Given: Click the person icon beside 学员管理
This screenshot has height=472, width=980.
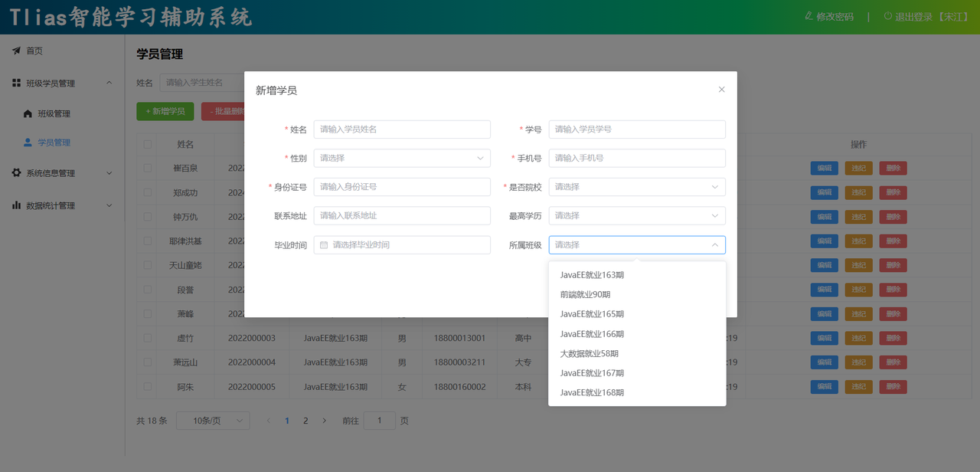Looking at the screenshot, I should click(28, 143).
